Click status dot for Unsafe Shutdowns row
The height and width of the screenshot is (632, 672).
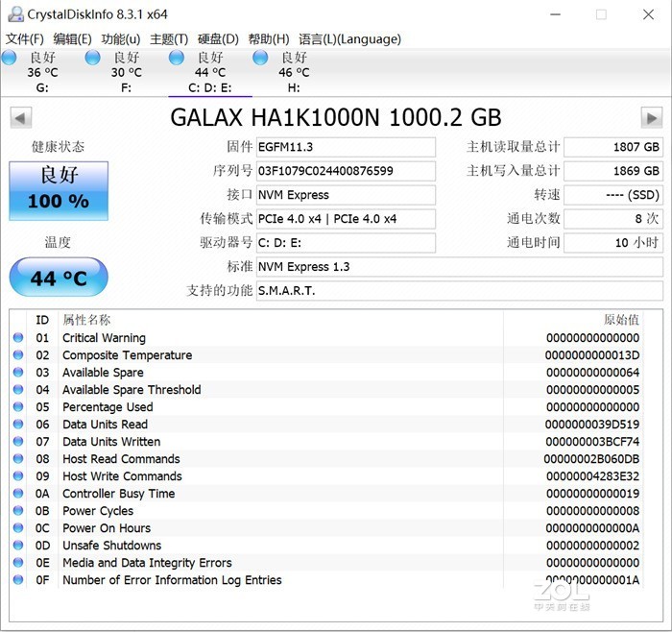click(18, 545)
